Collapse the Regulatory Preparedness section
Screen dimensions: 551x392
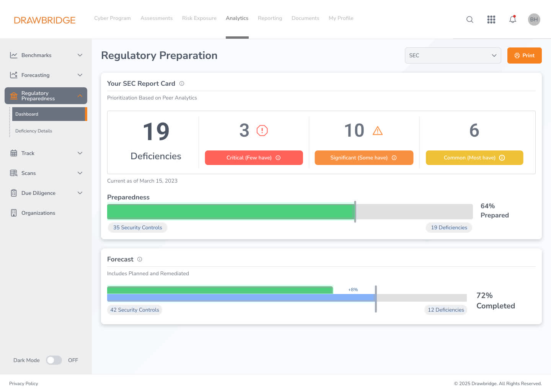[80, 96]
